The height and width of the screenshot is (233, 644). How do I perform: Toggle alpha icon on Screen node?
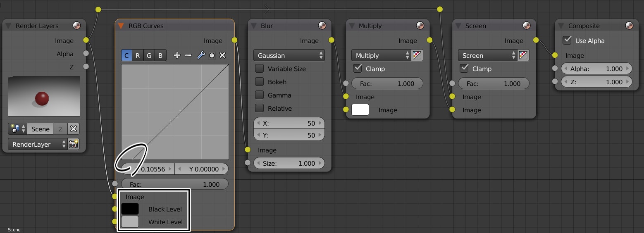[524, 55]
